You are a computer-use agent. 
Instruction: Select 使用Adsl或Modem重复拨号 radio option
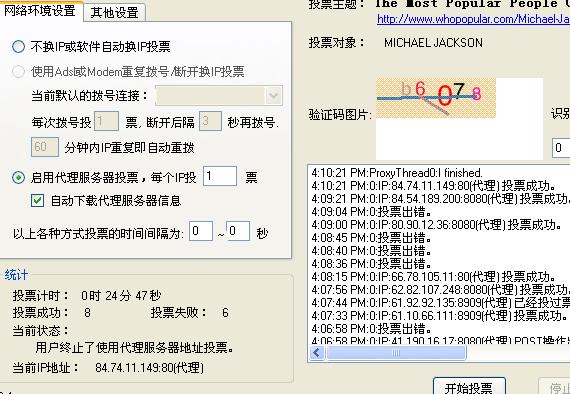click(18, 72)
